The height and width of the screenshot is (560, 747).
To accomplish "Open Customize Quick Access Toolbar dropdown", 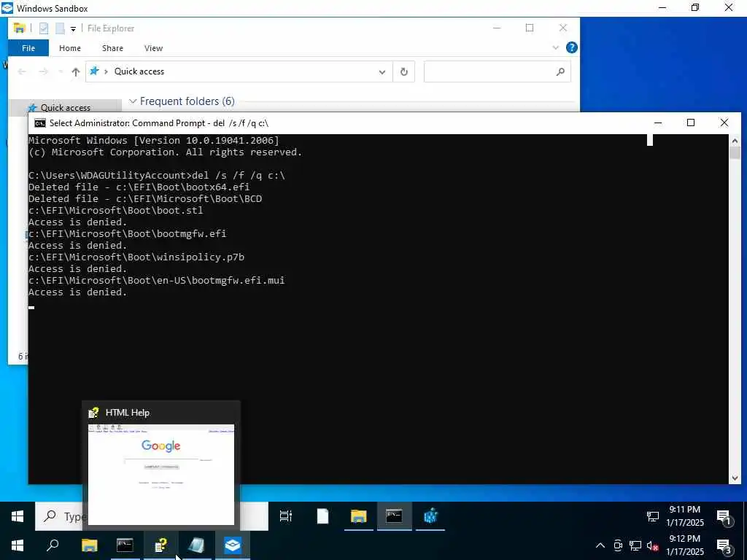I will pyautogui.click(x=73, y=29).
